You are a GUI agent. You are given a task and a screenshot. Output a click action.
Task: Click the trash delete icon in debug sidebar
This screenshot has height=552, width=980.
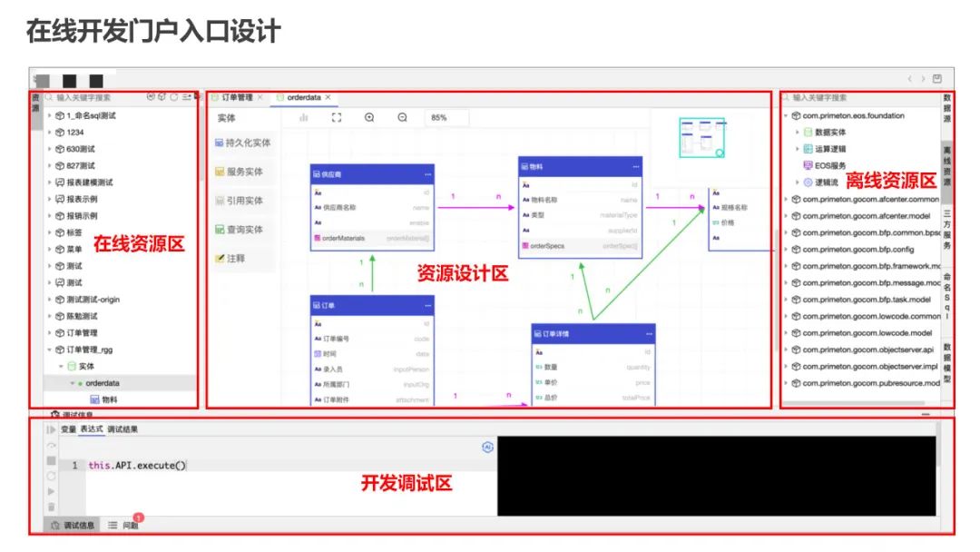click(x=51, y=507)
